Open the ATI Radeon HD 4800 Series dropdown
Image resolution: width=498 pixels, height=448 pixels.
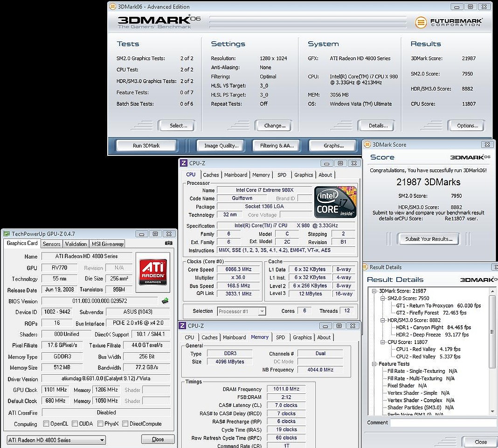pyautogui.click(x=102, y=440)
